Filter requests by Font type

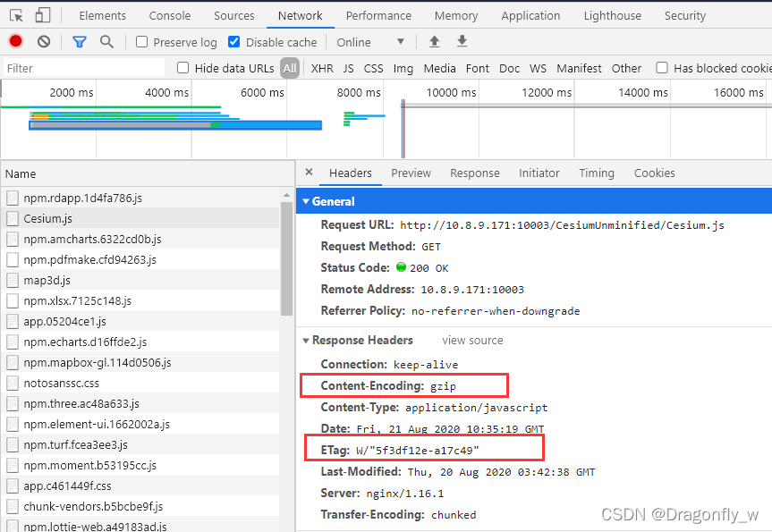(x=478, y=69)
